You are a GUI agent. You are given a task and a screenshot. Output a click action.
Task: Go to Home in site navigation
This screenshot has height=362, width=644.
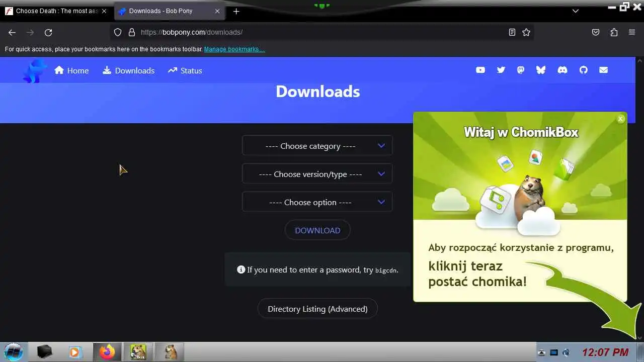point(71,70)
